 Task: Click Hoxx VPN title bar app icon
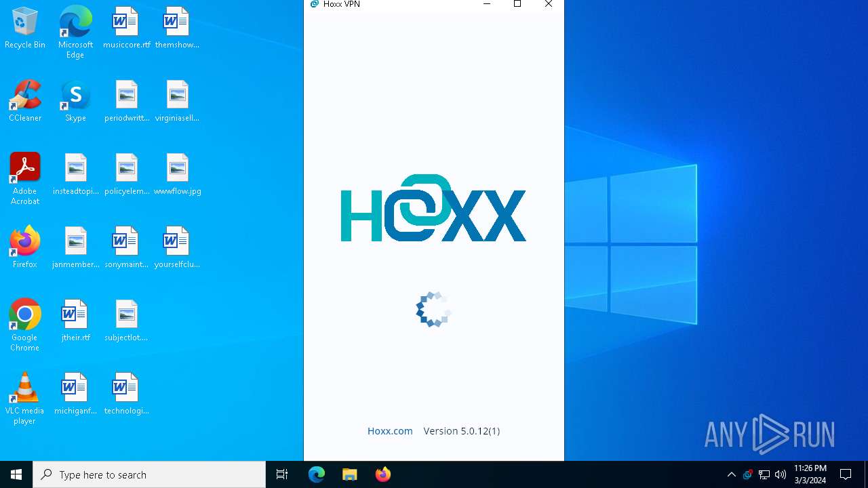click(x=314, y=4)
